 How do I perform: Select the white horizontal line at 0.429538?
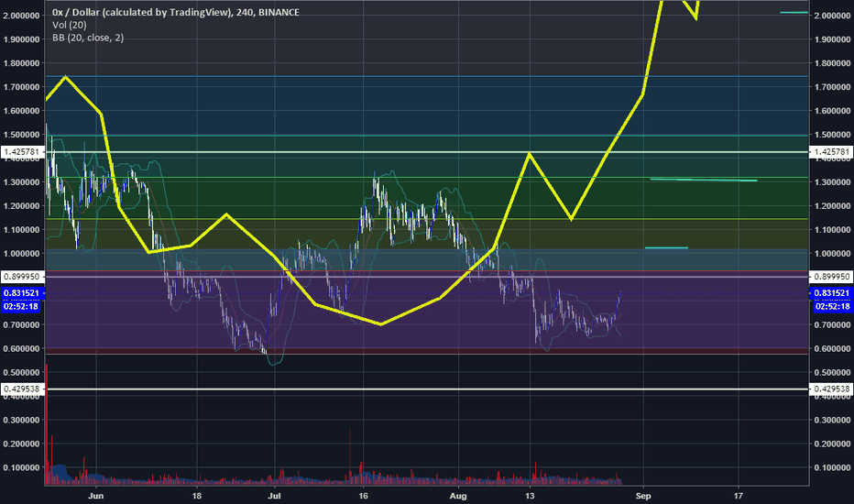[x=427, y=389]
